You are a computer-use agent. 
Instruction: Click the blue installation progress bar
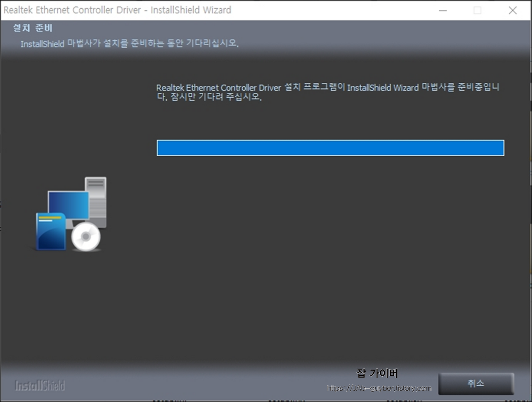coord(330,148)
